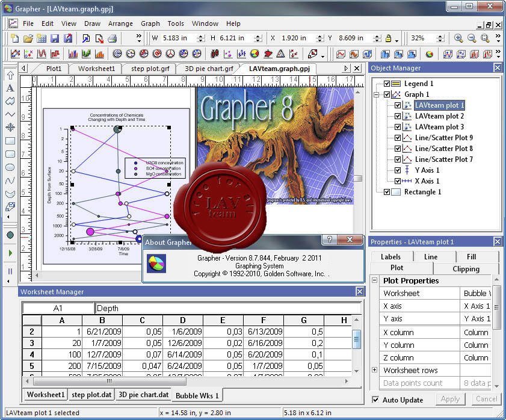
Task: Click the Print icon
Action: point(113,38)
